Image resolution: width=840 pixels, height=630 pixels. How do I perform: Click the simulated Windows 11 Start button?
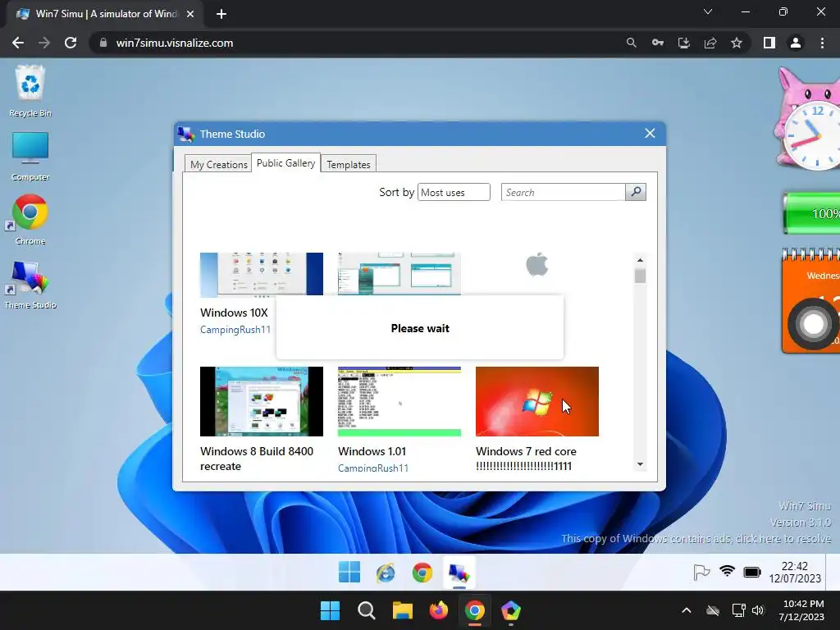coord(349,572)
